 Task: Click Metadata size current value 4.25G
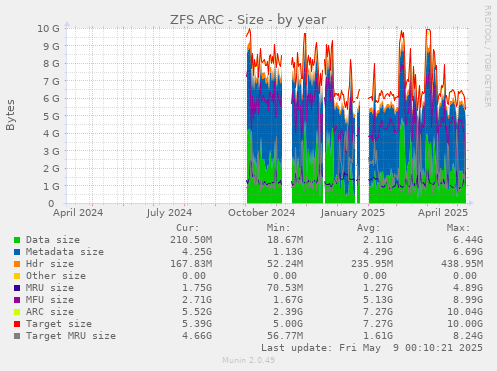pos(197,252)
